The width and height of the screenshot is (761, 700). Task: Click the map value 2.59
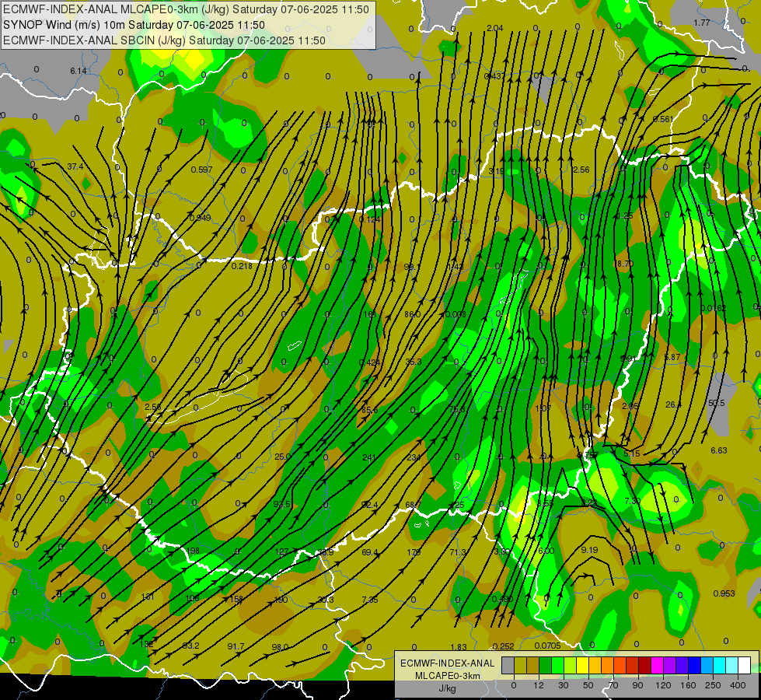153,407
